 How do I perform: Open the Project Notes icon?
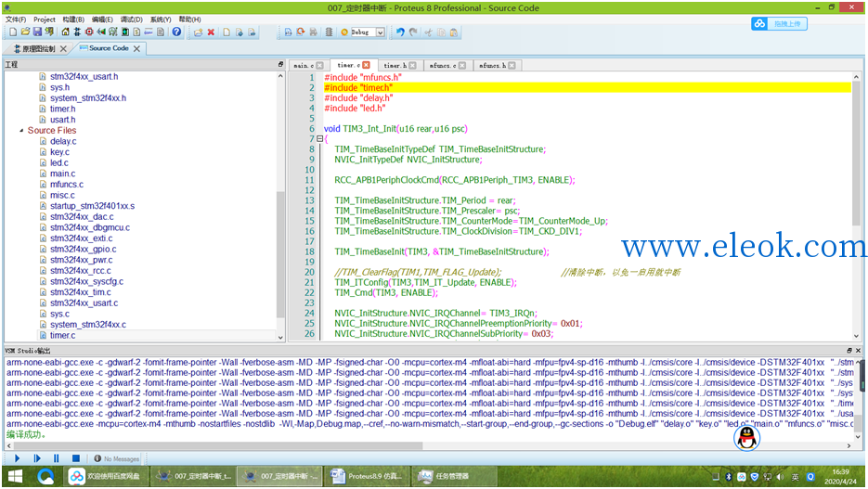pyautogui.click(x=161, y=32)
